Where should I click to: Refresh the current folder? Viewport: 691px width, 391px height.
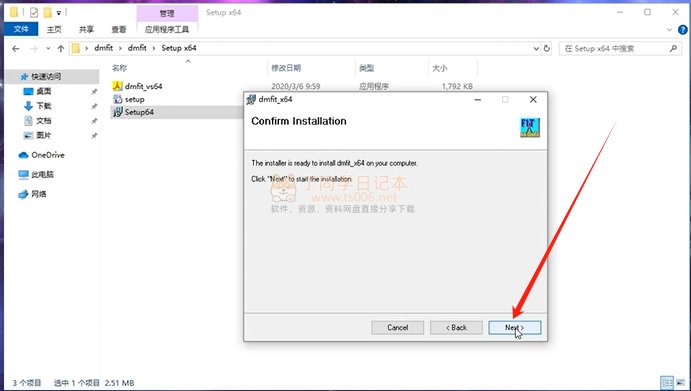click(x=547, y=48)
